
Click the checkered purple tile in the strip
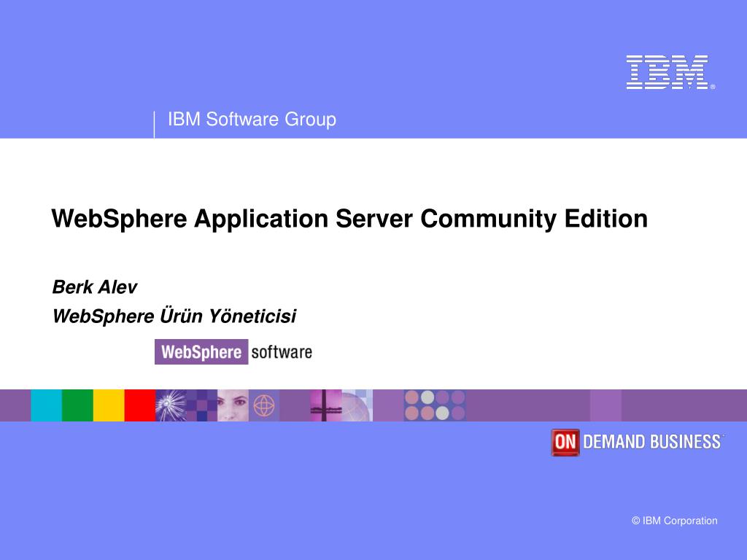(202, 405)
